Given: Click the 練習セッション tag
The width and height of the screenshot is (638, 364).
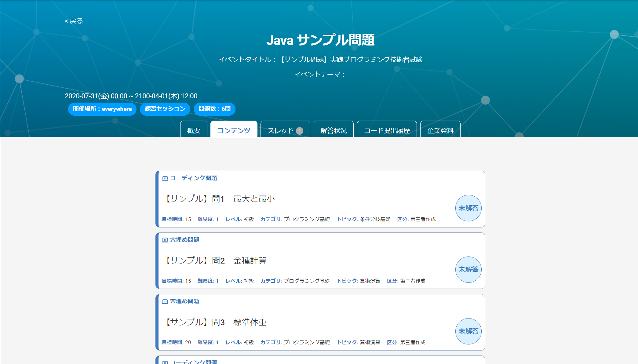Looking at the screenshot, I should tap(165, 109).
